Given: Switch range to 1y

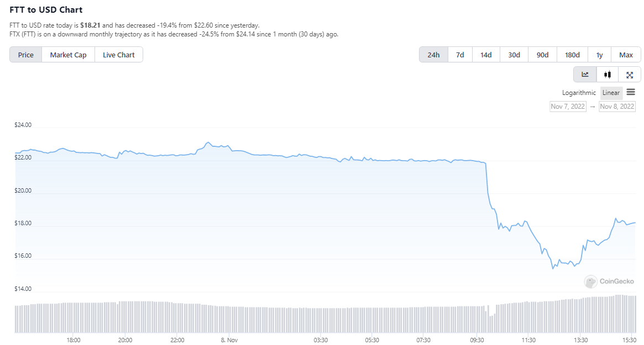Looking at the screenshot, I should point(600,55).
